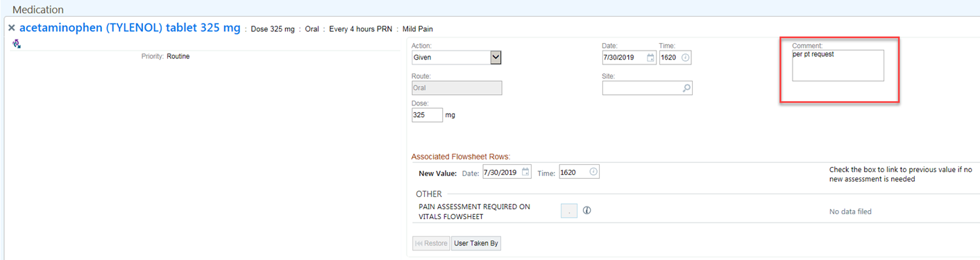Click the disabled Route field showing Oral
The width and height of the screenshot is (980, 260).
[457, 88]
